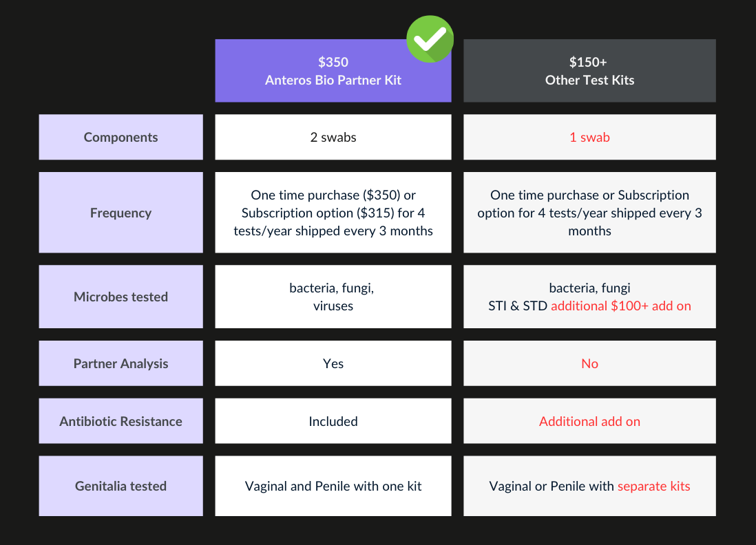
Task: Click the Anteros subscription option frequency cell
Action: (x=333, y=213)
